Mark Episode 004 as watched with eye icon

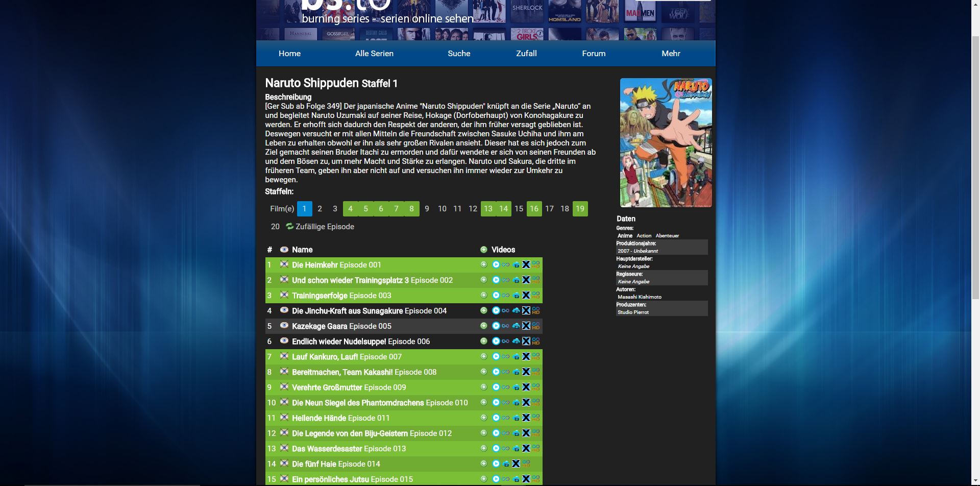284,310
